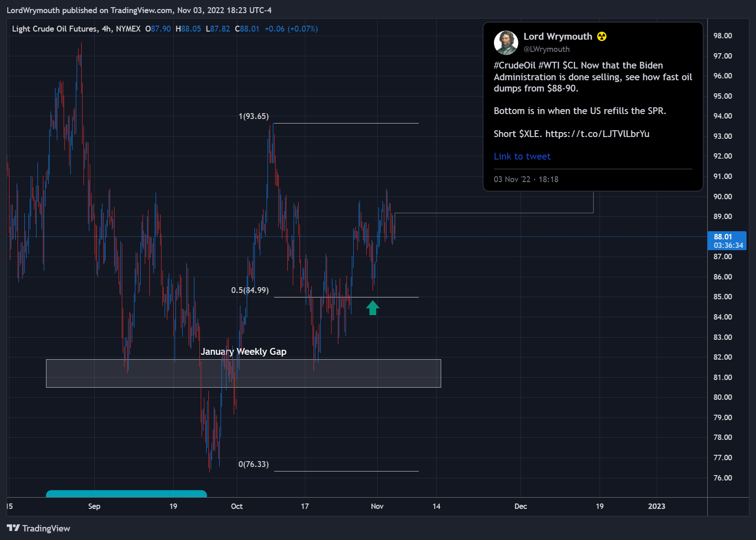Viewport: 756px width, 540px height.
Task: Click Lord Wrymouth's profile avatar in the tweet card
Action: click(x=506, y=42)
